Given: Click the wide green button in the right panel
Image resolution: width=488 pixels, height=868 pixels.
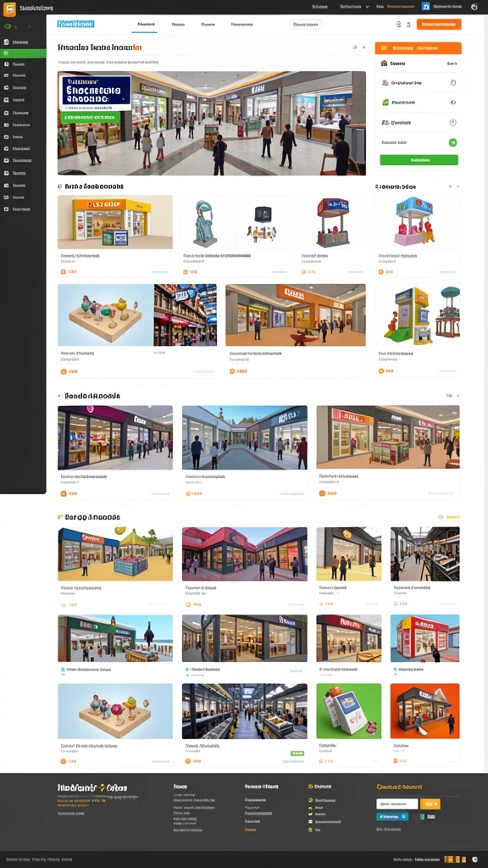Looking at the screenshot, I should pyautogui.click(x=419, y=160).
